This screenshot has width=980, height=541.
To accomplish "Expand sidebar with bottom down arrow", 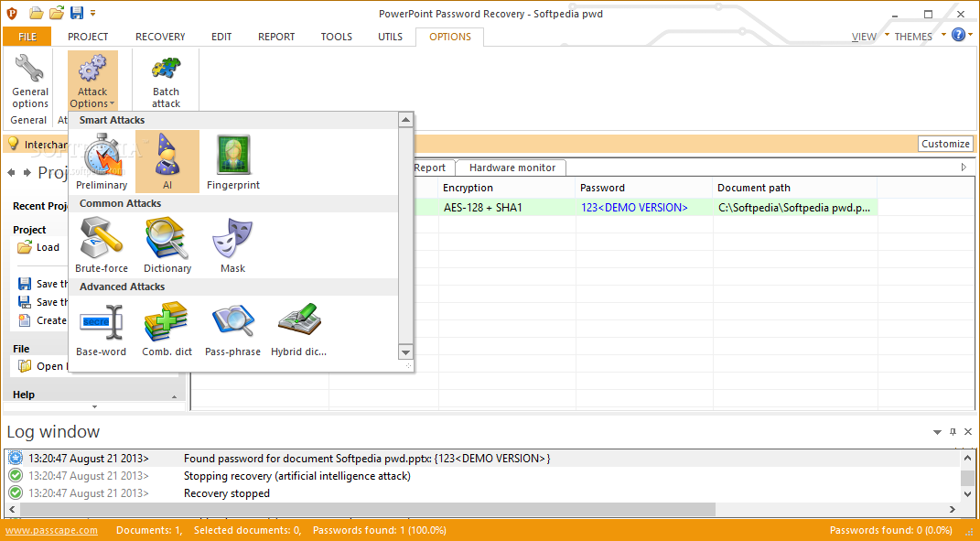I will click(94, 407).
